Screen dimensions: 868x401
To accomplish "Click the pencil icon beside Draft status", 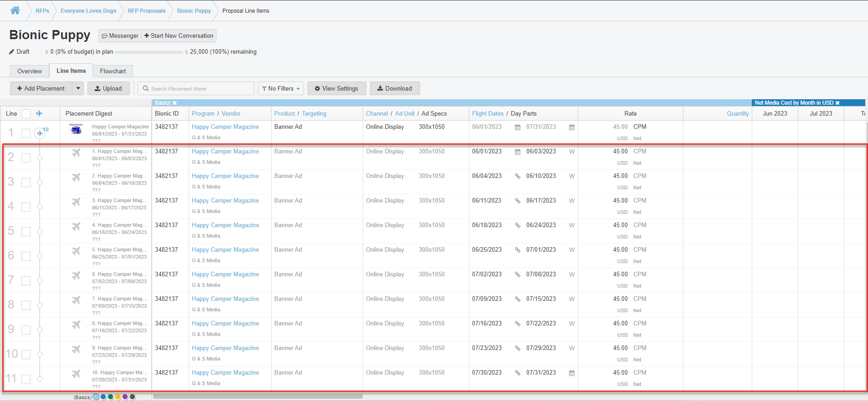I will coord(12,52).
